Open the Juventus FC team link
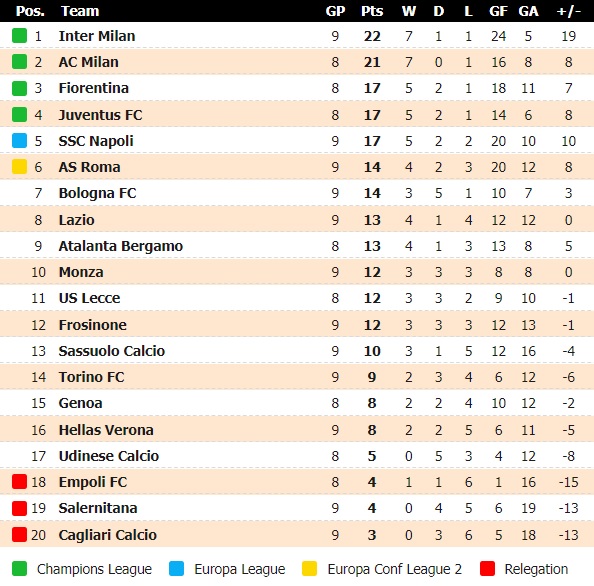Screen dimensions: 594x586 (100, 115)
